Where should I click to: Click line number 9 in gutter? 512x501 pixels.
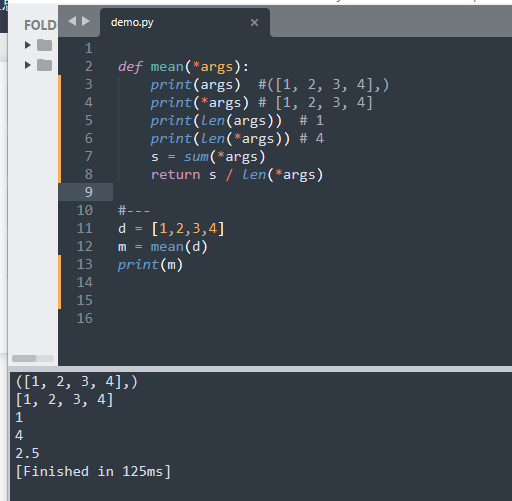(88, 192)
